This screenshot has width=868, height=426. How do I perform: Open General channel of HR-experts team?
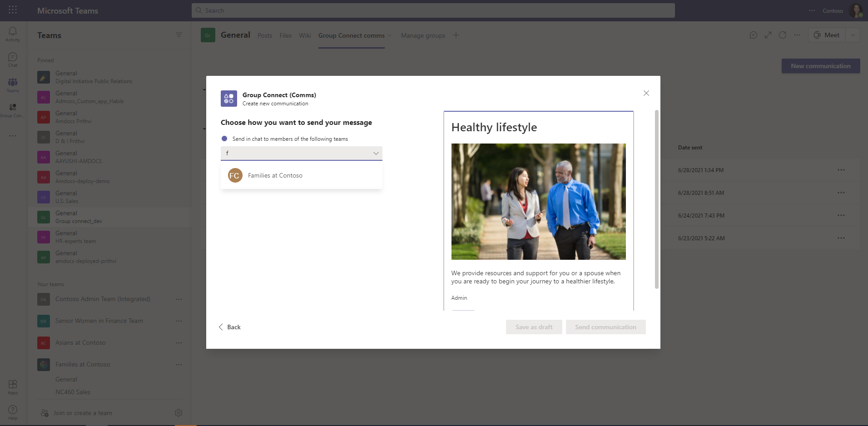click(109, 237)
